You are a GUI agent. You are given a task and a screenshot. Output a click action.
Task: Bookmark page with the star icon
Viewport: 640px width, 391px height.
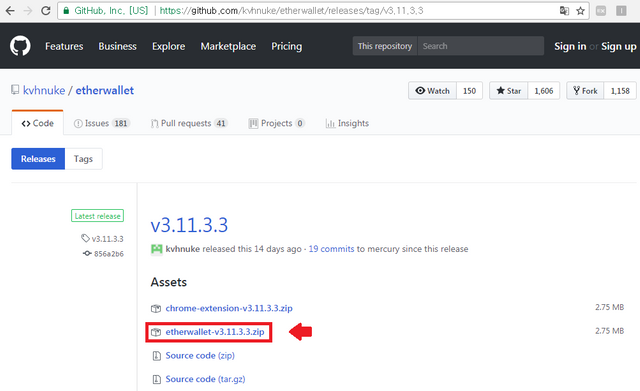[580, 11]
